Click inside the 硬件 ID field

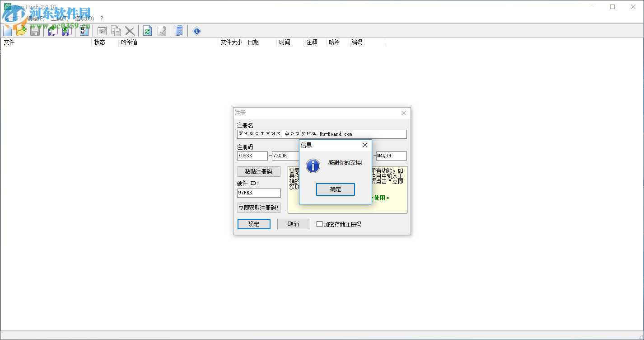click(x=258, y=193)
